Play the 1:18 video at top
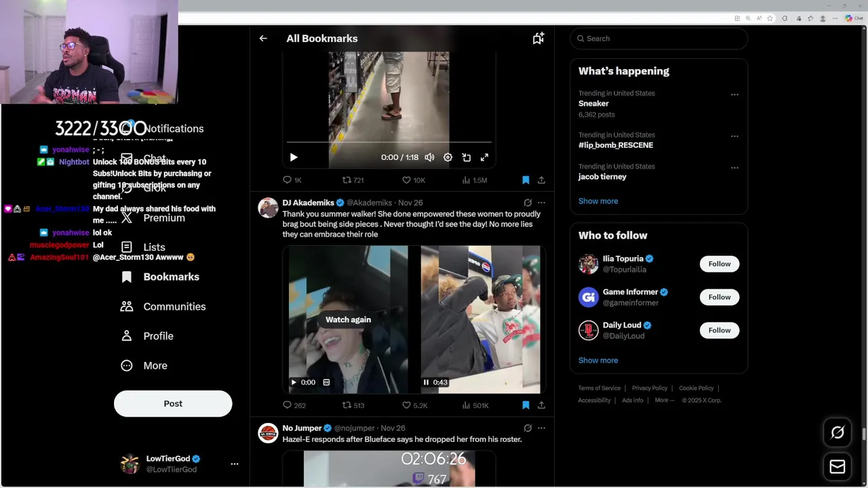Viewport: 868px width, 488px height. point(294,157)
